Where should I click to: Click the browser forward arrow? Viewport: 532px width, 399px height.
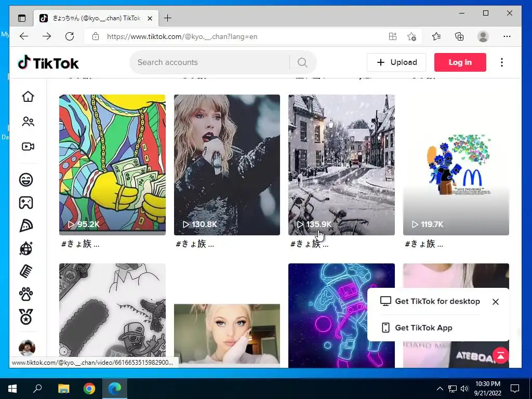click(47, 36)
